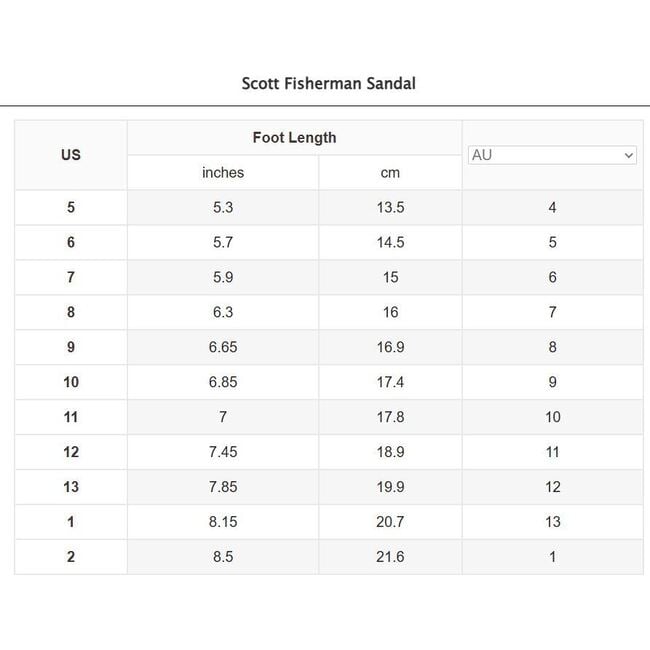
Task: Select the 20.7 cm cell
Action: [x=390, y=522]
